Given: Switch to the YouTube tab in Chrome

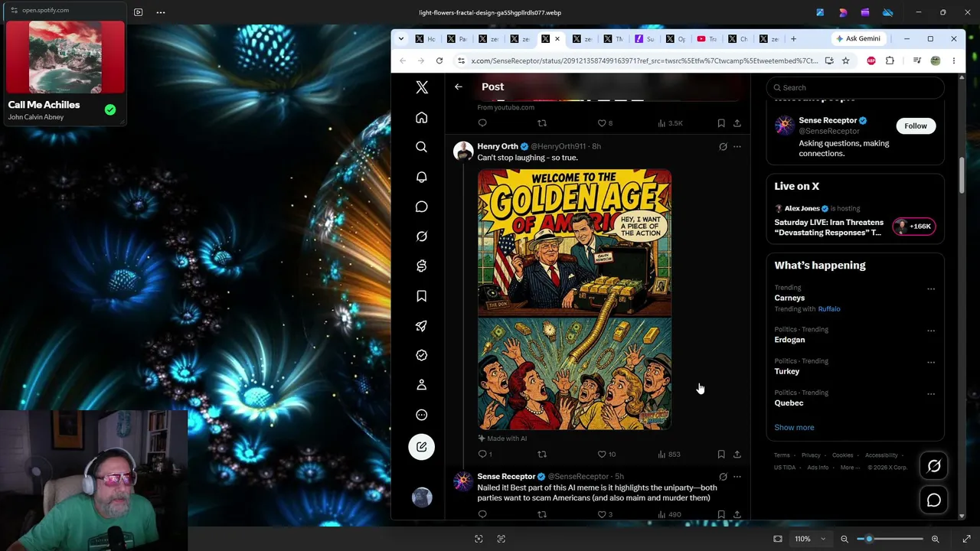Looking at the screenshot, I should click(707, 39).
